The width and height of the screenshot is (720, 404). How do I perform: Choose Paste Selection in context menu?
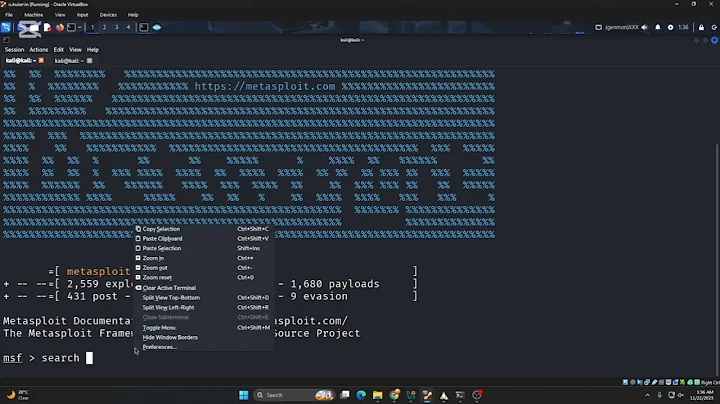[203, 248]
